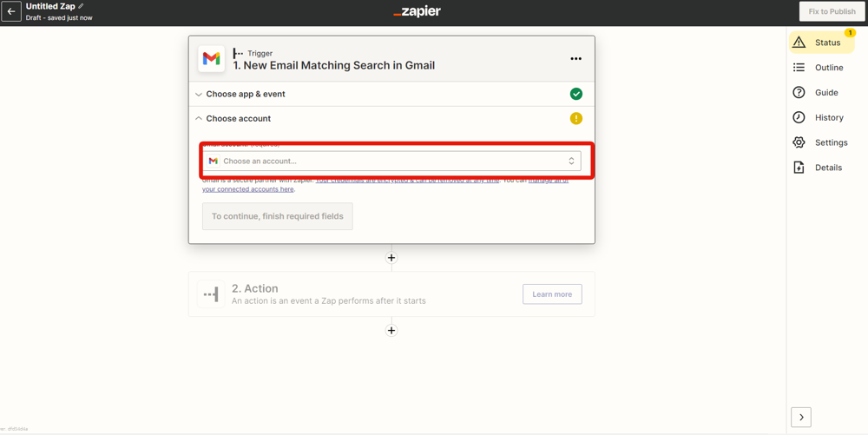This screenshot has width=868, height=435.
Task: Go back with the arrow button
Action: coord(11,11)
